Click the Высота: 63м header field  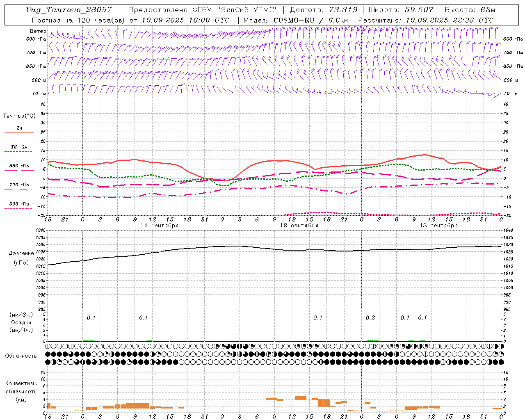coord(470,10)
